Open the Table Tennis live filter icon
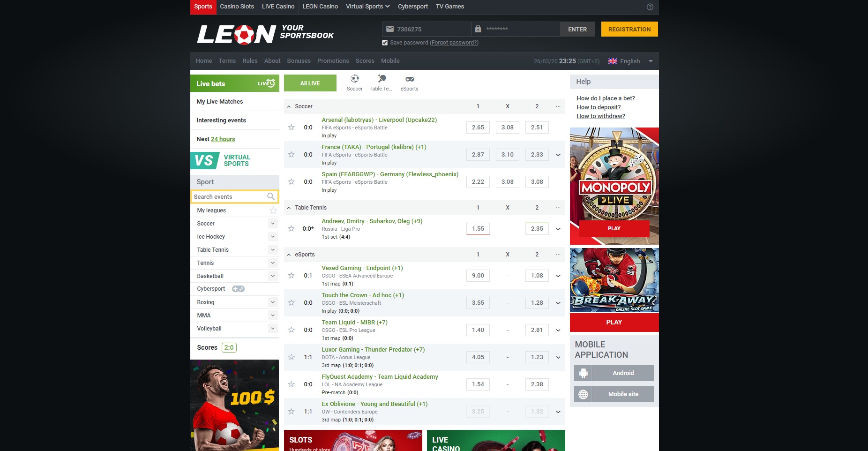The image size is (868, 451). click(382, 79)
